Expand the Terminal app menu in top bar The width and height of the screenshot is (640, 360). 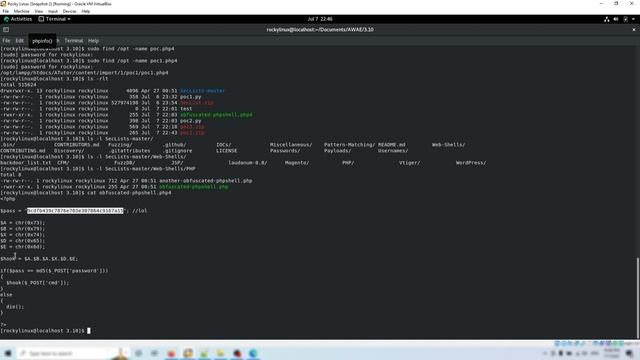pyautogui.click(x=55, y=19)
